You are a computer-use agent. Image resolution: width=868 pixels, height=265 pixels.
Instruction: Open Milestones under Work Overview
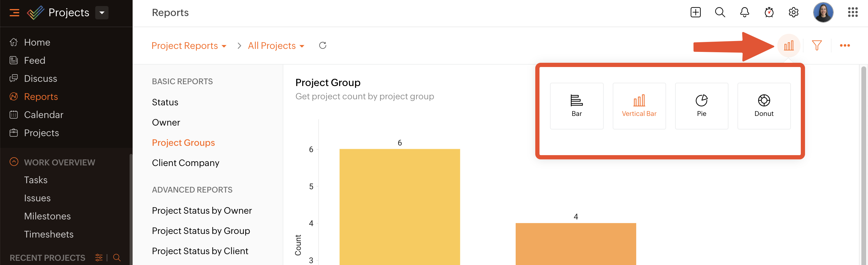48,216
